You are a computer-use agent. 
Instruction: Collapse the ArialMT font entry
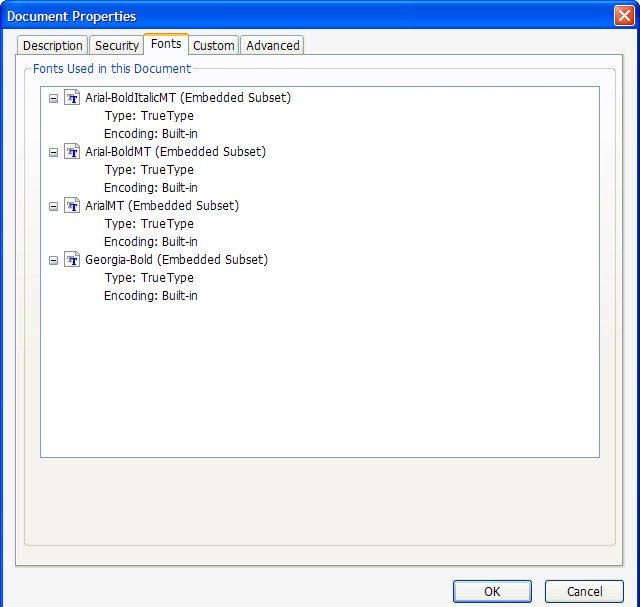[53, 206]
